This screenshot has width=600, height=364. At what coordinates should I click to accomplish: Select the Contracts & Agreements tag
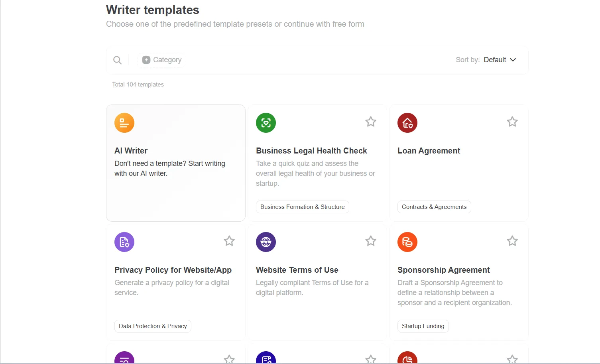tap(434, 207)
